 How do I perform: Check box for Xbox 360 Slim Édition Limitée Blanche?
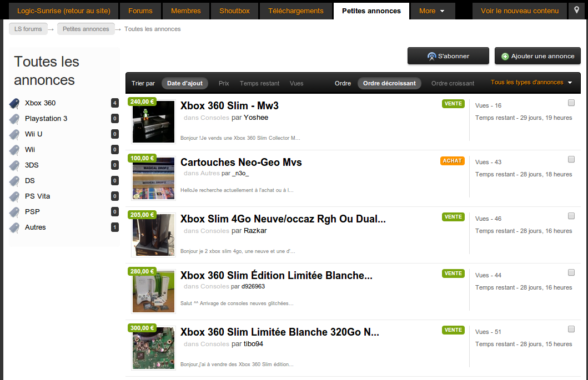pos(571,272)
